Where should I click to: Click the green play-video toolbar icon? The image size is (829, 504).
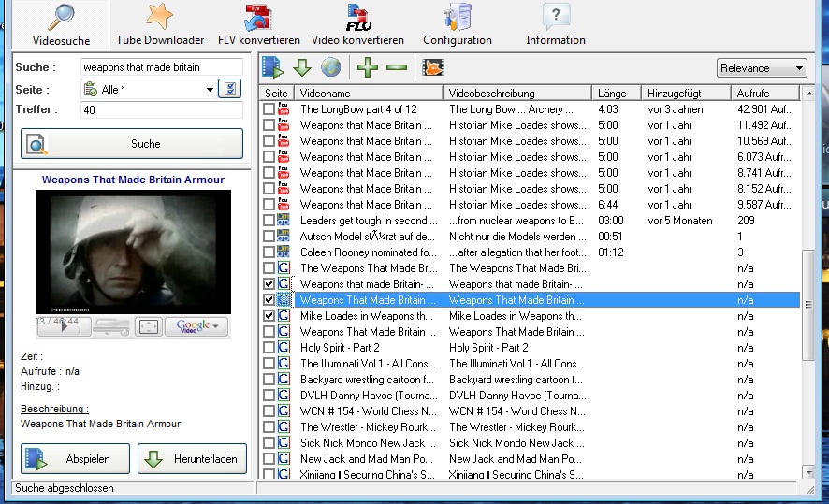[x=272, y=67]
